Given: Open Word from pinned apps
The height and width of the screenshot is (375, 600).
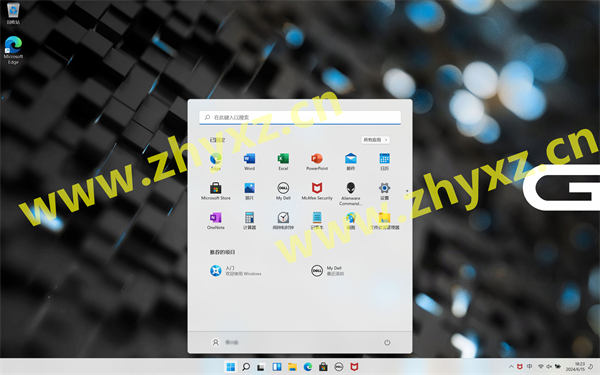Looking at the screenshot, I should (x=249, y=161).
